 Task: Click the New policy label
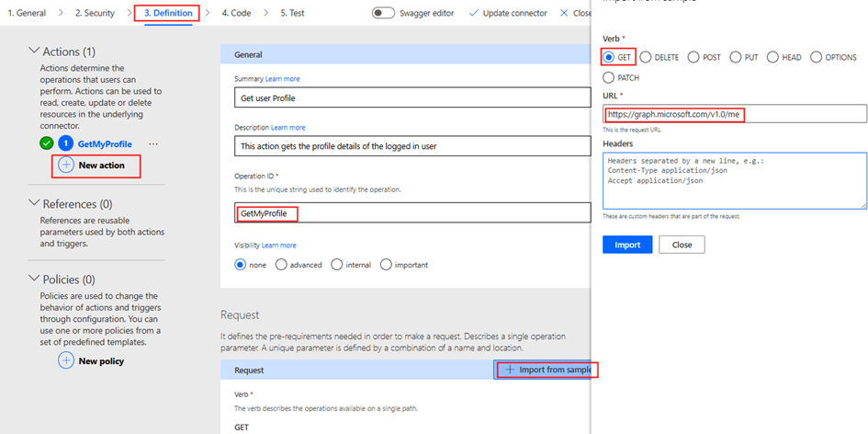pos(101,360)
